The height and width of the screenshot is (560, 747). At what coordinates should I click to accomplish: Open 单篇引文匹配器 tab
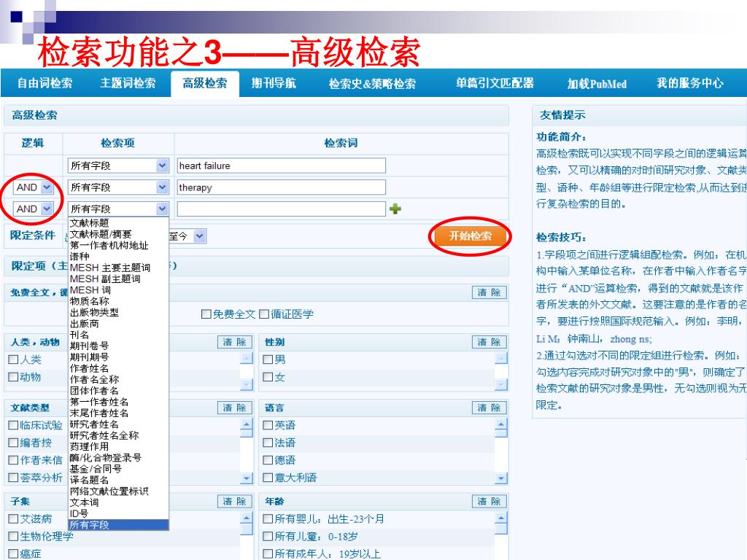(x=495, y=83)
